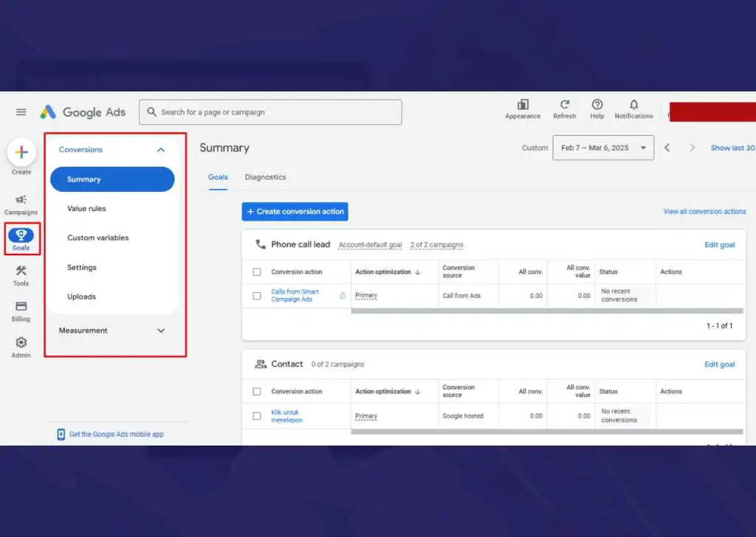
Task: Get the Google Ads mobile app link
Action: [116, 434]
